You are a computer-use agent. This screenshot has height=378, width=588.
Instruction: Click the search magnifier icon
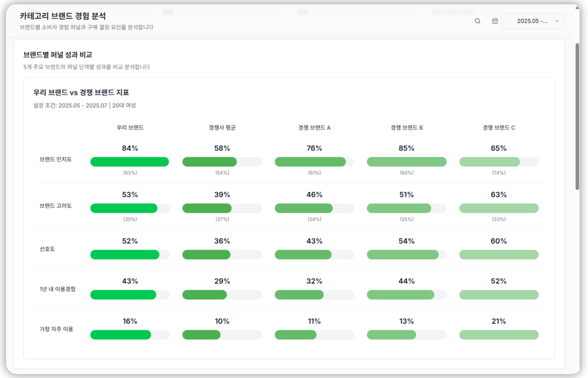[477, 21]
